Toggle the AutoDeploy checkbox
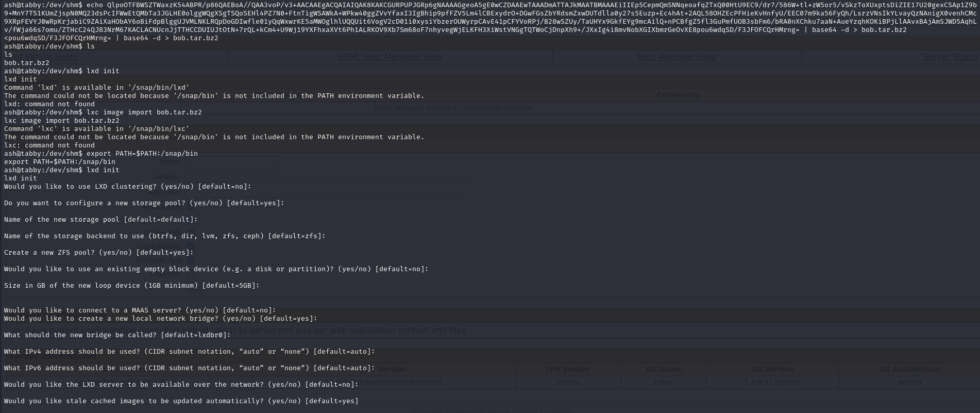Viewport: 980px width, 413px height. pyautogui.click(x=191, y=206)
